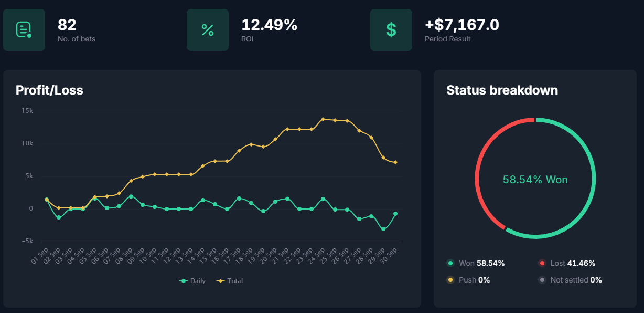This screenshot has height=313, width=644.
Task: Click the Total line final point at 30 Sep
Action: pyautogui.click(x=395, y=162)
